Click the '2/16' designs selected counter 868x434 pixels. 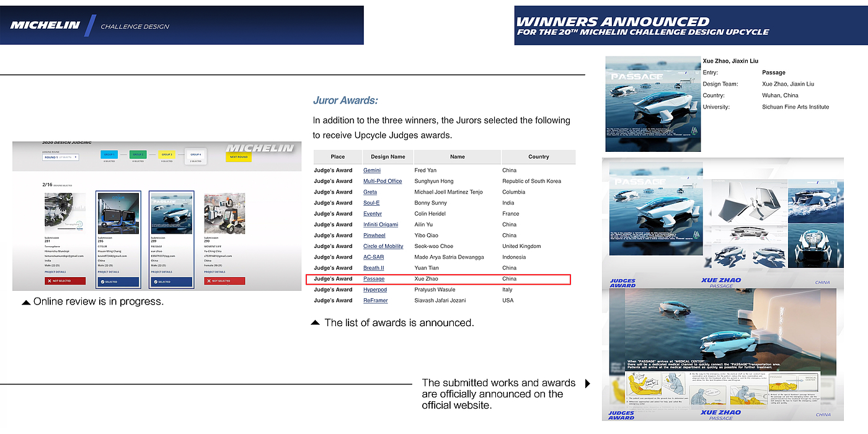(48, 184)
